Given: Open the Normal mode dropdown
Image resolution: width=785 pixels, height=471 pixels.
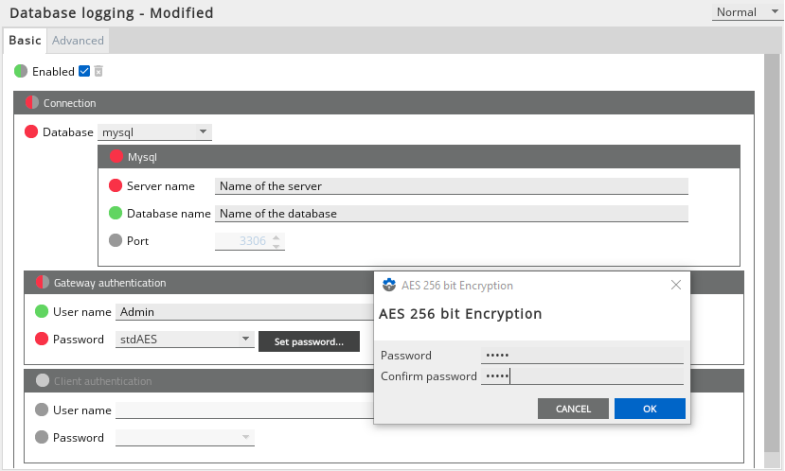Looking at the screenshot, I should tap(747, 12).
